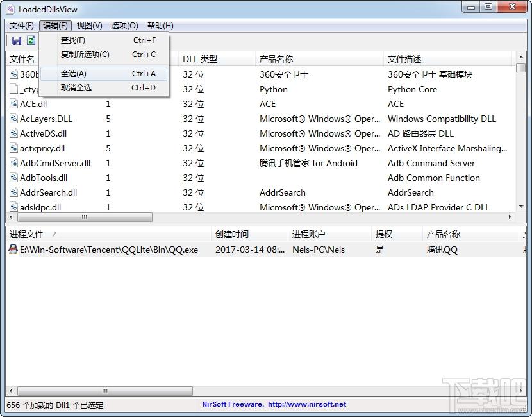Select the ActiveDS.dll row
This screenshot has height=417, width=532.
(x=261, y=133)
